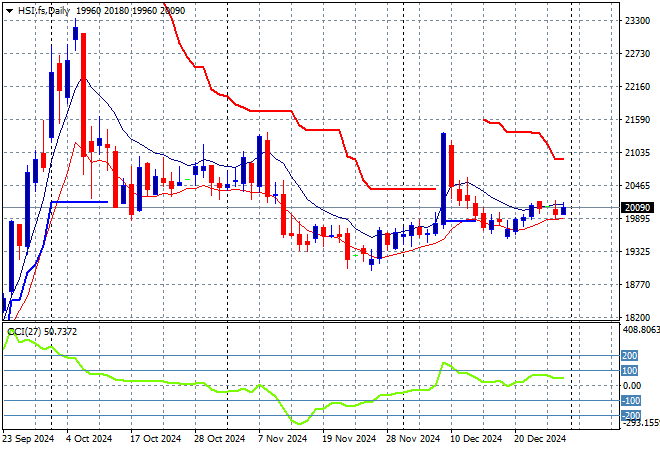Click the HSI.fs,Daily chart title
The image size is (660, 450).
coord(44,8)
